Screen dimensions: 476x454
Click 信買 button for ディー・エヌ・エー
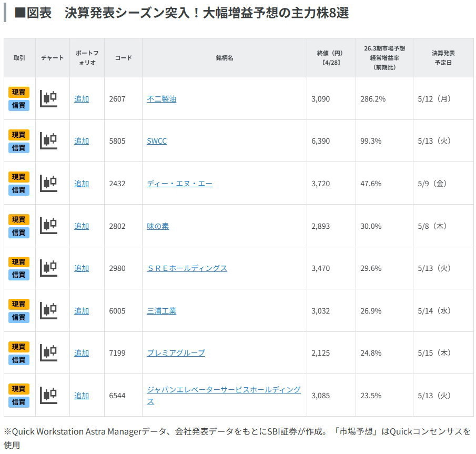point(19,190)
